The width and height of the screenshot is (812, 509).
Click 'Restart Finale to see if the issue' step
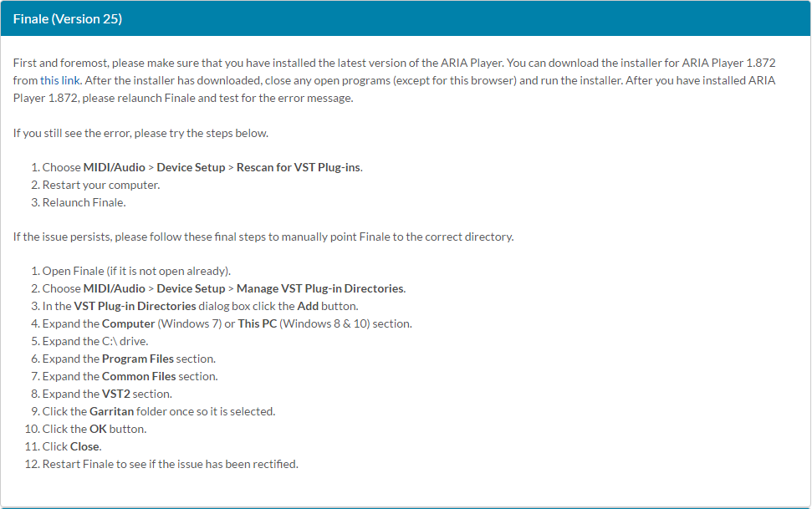(170, 464)
